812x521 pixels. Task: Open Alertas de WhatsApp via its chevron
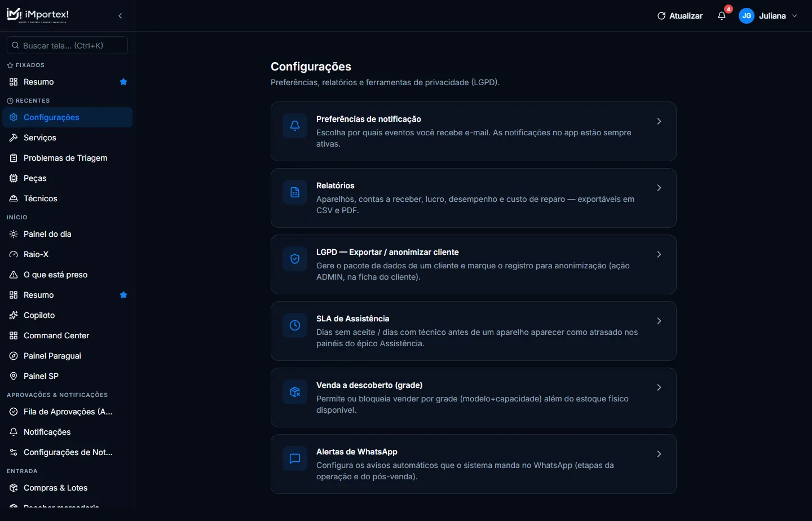[x=659, y=454]
